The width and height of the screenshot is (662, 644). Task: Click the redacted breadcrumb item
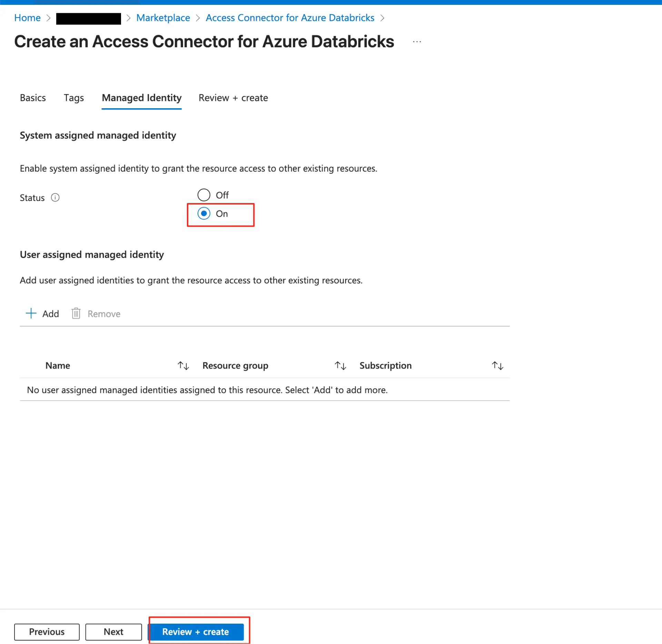pyautogui.click(x=89, y=18)
